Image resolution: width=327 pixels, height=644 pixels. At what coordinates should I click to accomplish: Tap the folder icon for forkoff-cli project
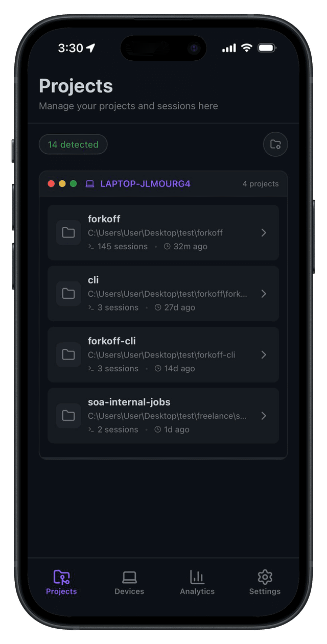pos(68,354)
